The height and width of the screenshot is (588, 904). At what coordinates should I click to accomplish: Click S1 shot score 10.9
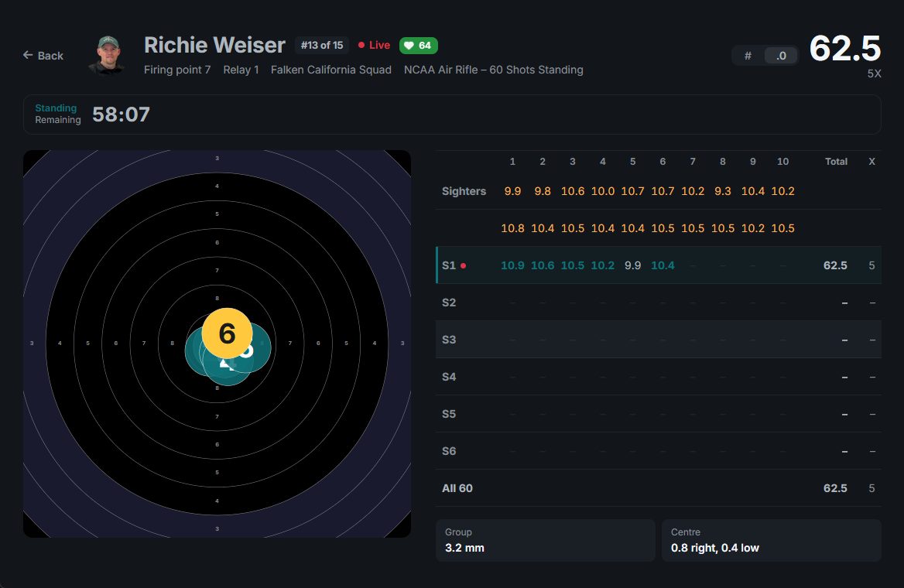(512, 265)
